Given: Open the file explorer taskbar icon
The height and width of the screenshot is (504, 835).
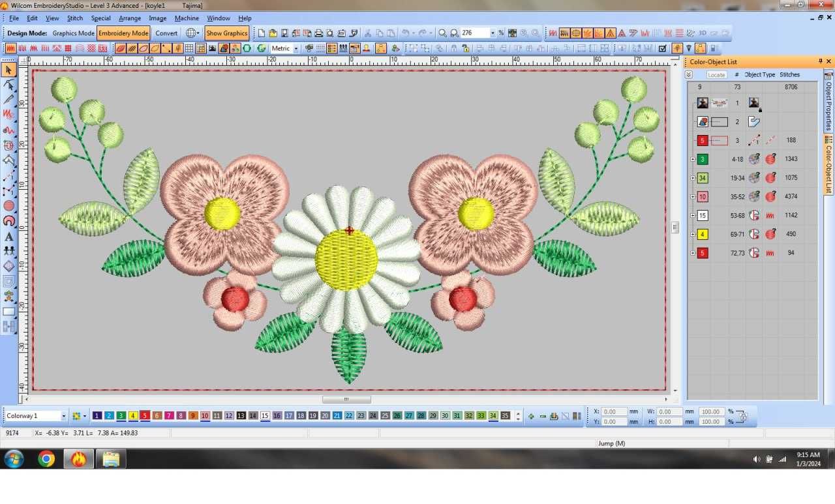Looking at the screenshot, I should (111, 459).
